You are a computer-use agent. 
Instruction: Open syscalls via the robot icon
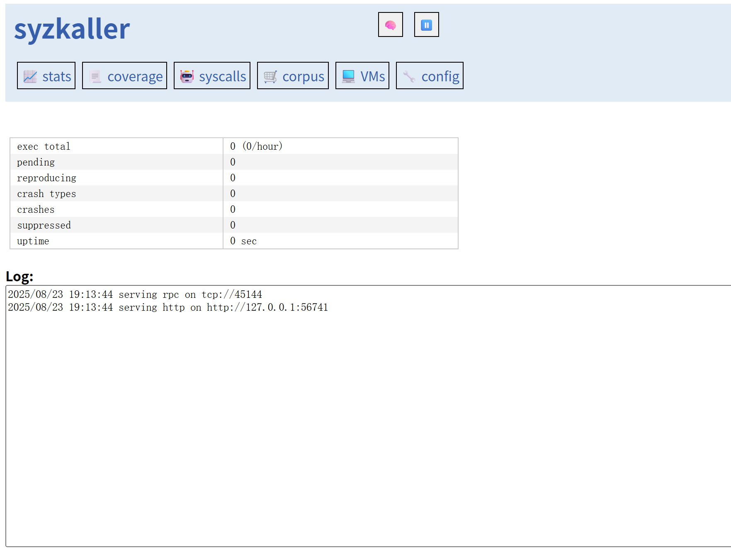pos(187,76)
